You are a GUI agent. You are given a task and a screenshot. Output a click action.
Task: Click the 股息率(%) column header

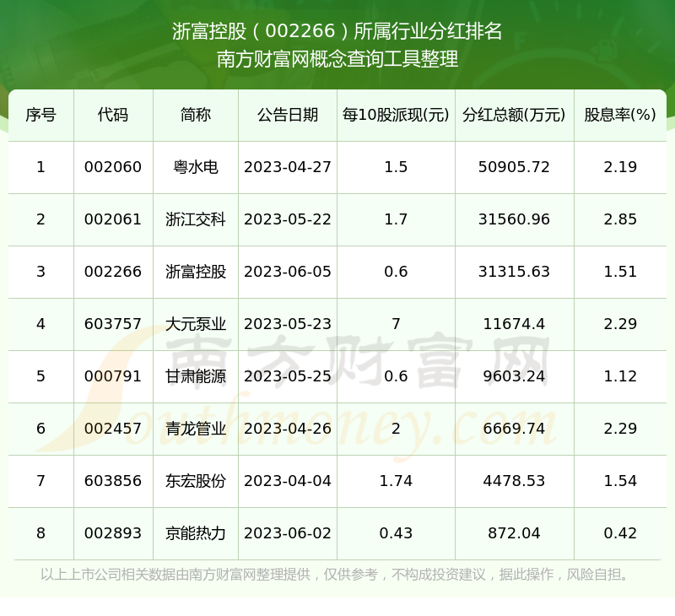pyautogui.click(x=620, y=115)
